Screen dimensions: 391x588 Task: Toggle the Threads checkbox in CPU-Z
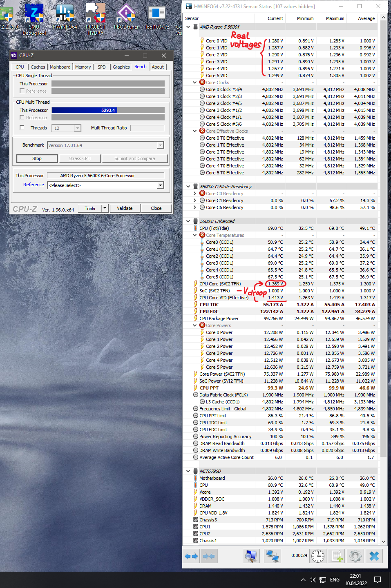coord(22,128)
